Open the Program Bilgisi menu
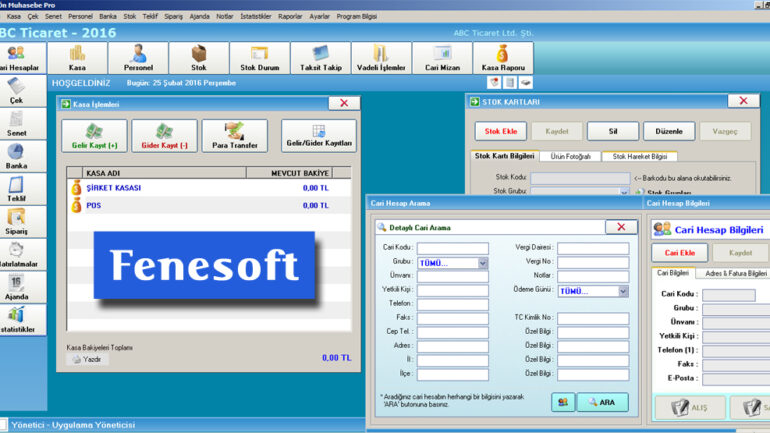Image resolution: width=770 pixels, height=433 pixels. pyautogui.click(x=357, y=16)
